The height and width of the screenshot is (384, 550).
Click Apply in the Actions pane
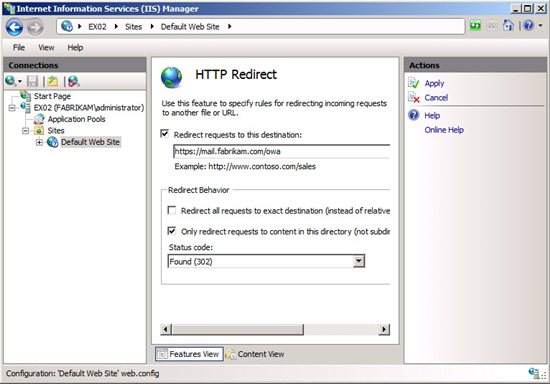tap(434, 83)
